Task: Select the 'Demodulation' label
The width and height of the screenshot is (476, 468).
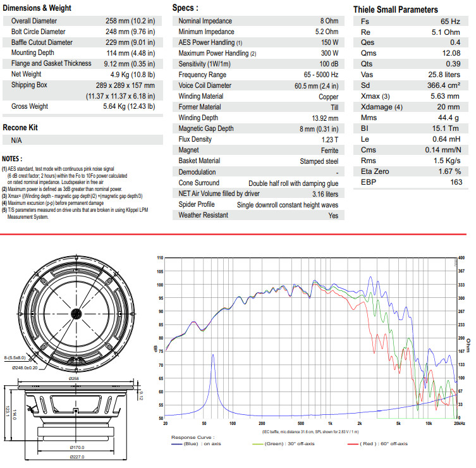Action: click(x=197, y=172)
